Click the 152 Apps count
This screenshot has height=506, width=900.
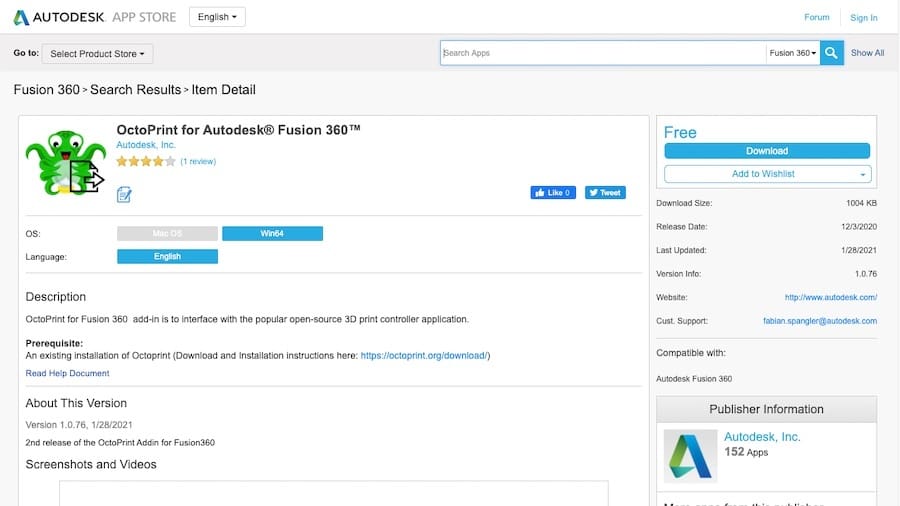point(746,452)
